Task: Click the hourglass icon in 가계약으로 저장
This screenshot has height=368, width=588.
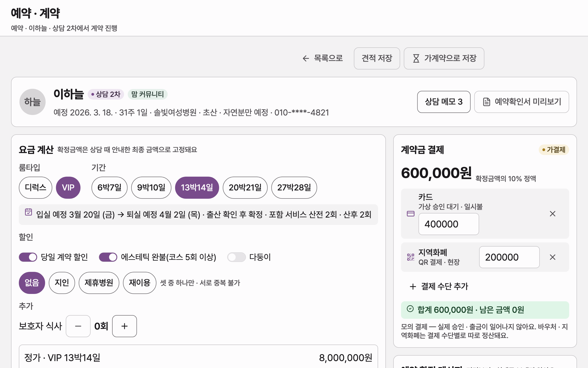Action: 416,58
